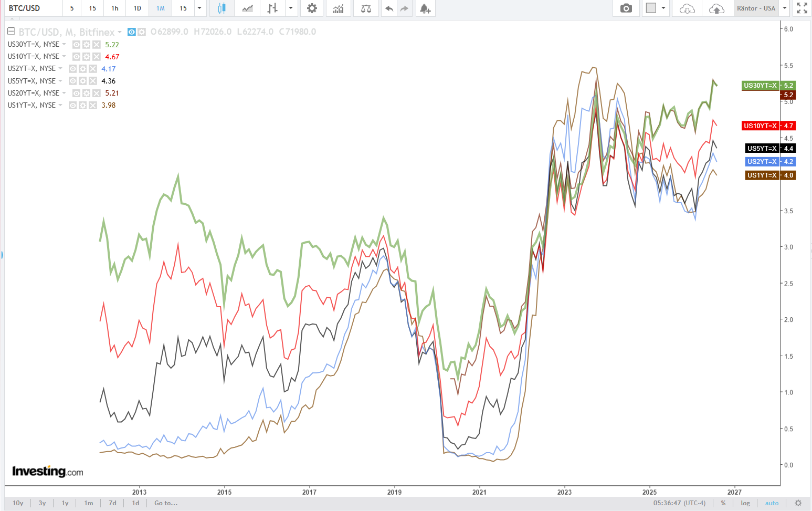Expand the time interval dropdown arrow
Screen dimensions: 812x511
199,8
